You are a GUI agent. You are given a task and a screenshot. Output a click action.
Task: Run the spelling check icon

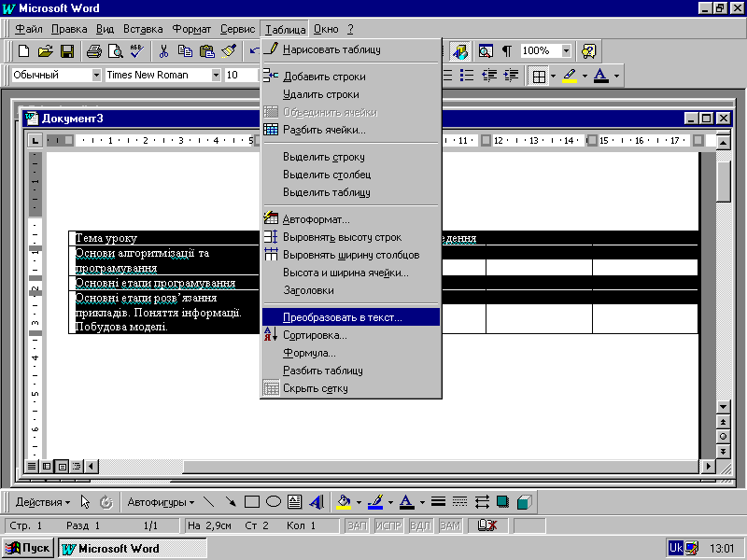coord(137,51)
